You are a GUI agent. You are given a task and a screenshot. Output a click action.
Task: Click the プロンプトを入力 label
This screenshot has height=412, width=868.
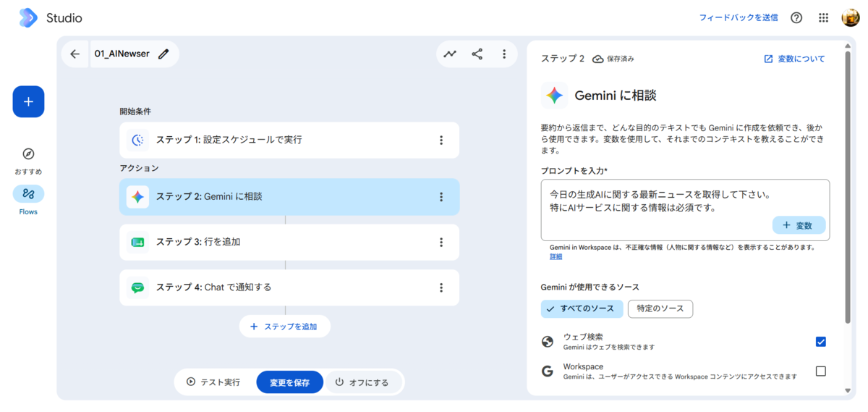pos(574,170)
